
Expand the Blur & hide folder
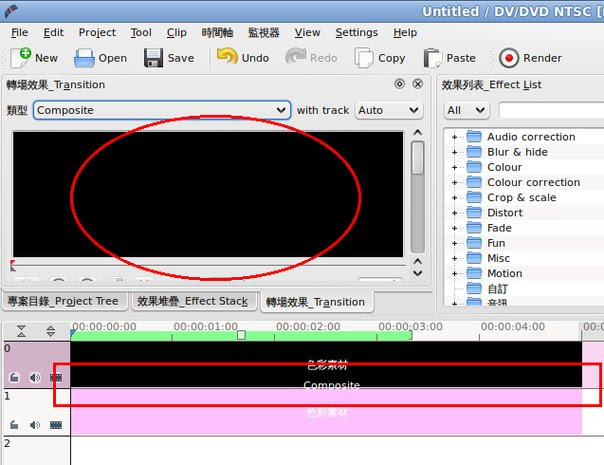pyautogui.click(x=455, y=152)
